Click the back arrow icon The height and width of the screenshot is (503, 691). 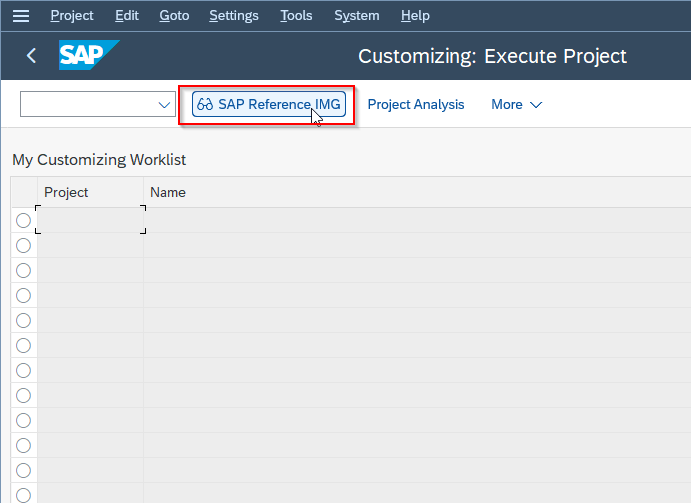click(x=31, y=56)
